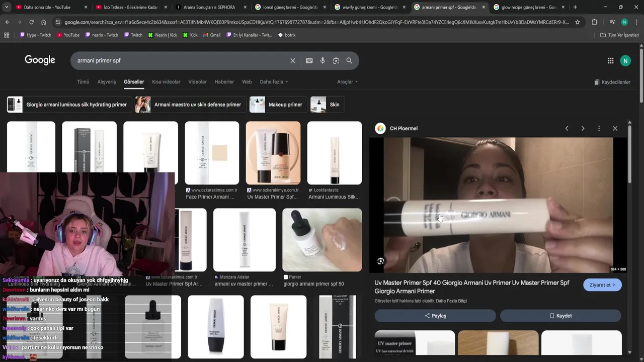Image resolution: width=644 pixels, height=362 pixels.
Task: Open Chrome three-dot menu
Action: (636, 22)
